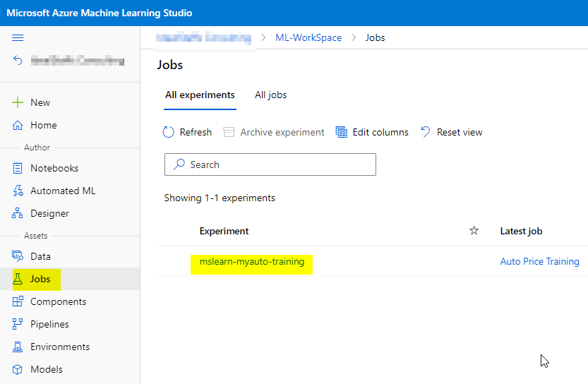Open Home from the sidebar

tap(43, 125)
